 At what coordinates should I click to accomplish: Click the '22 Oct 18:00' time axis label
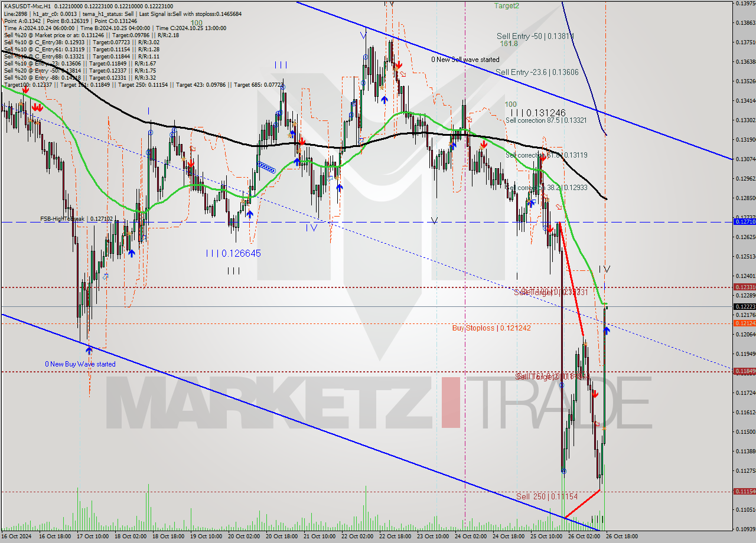(x=395, y=537)
